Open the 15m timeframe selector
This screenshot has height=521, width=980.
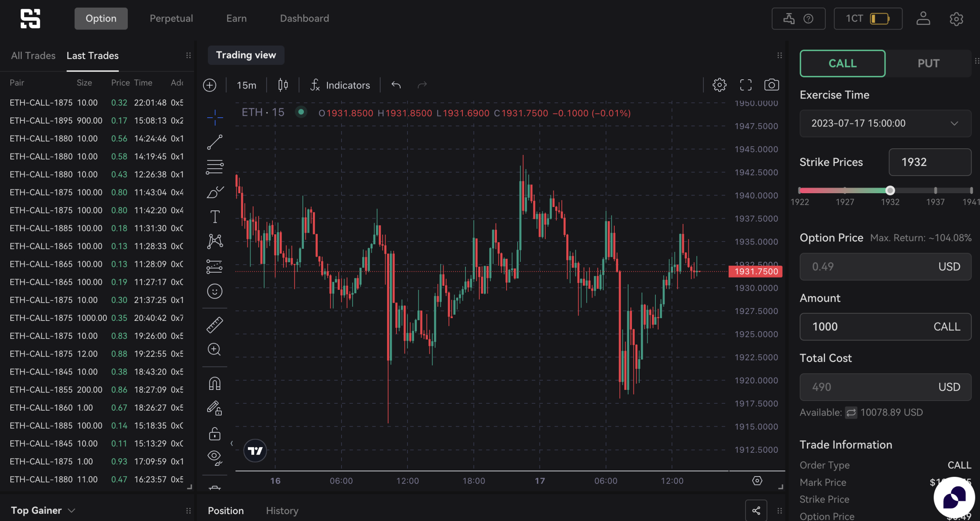point(246,85)
